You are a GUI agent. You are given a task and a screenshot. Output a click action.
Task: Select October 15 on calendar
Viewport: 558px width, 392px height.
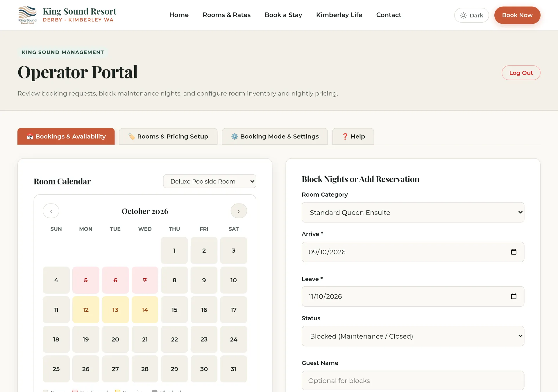(174, 310)
